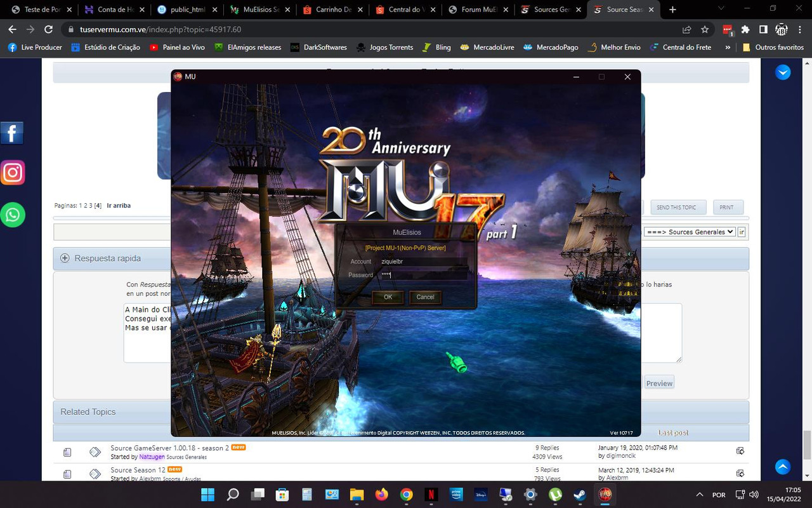Image resolution: width=812 pixels, height=508 pixels.
Task: Switch to the Carrinho De tab
Action: pyautogui.click(x=334, y=10)
